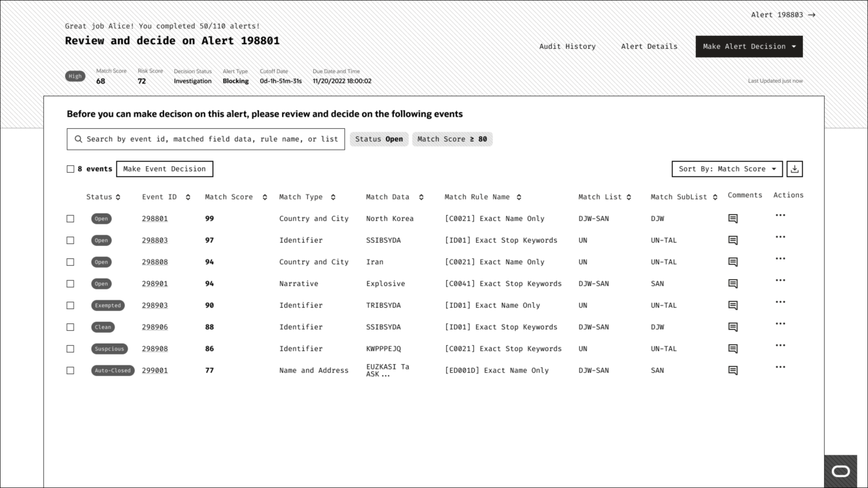868x488 pixels.
Task: Click the Status Open filter chip
Action: coord(379,139)
